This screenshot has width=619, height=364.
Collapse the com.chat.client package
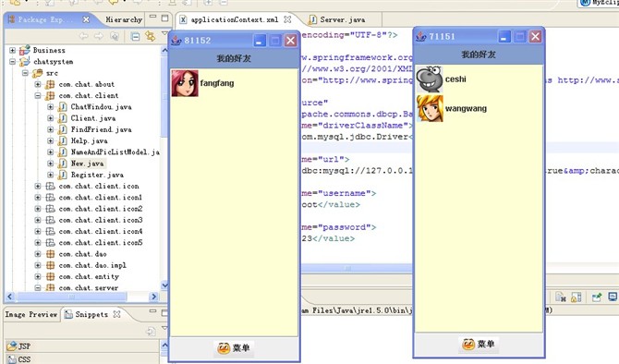tap(38, 95)
